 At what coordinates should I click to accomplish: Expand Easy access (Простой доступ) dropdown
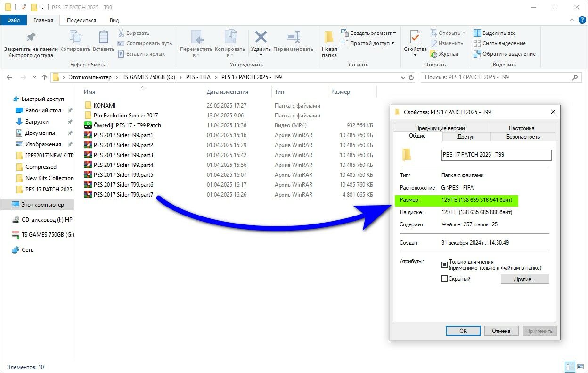(x=393, y=43)
